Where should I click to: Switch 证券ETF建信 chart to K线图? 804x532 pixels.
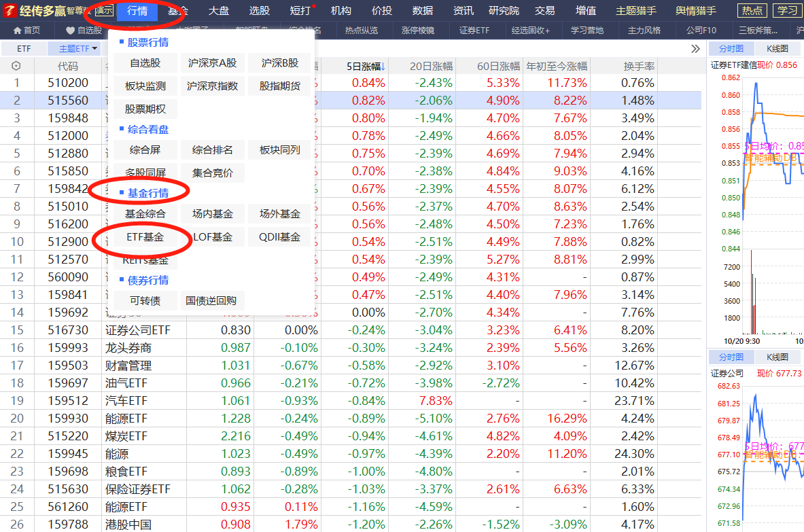(777, 49)
